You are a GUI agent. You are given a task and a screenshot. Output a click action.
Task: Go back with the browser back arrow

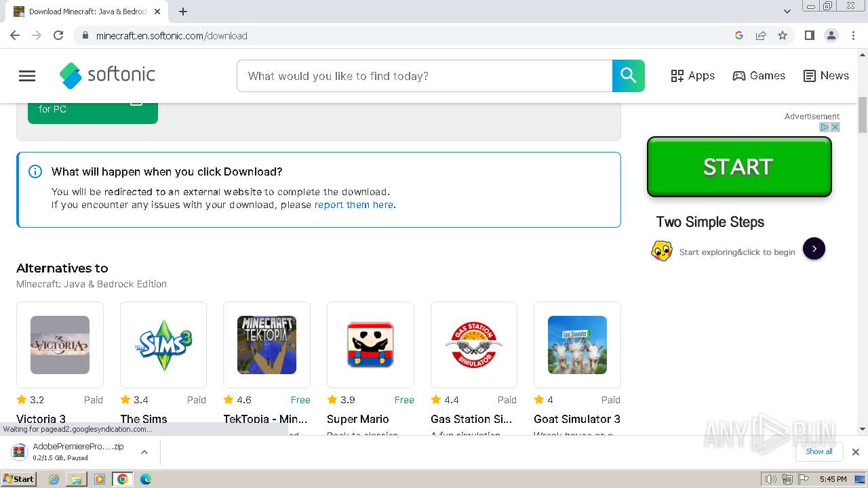(15, 35)
